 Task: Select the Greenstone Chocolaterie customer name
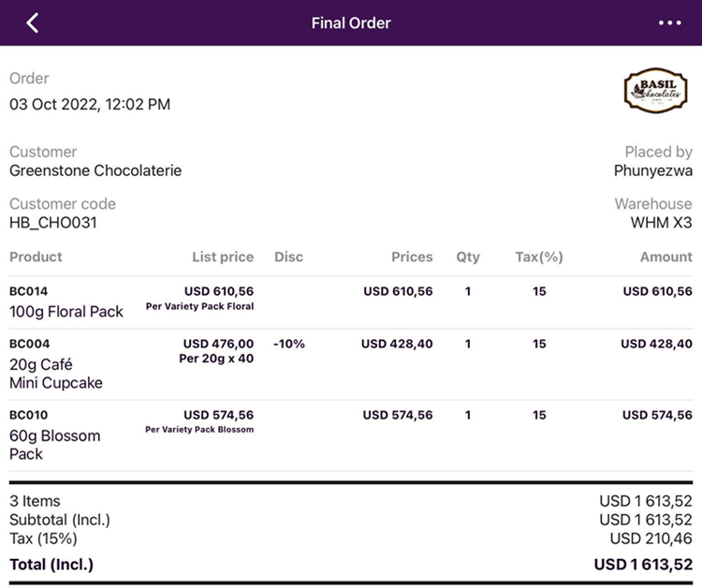point(95,170)
